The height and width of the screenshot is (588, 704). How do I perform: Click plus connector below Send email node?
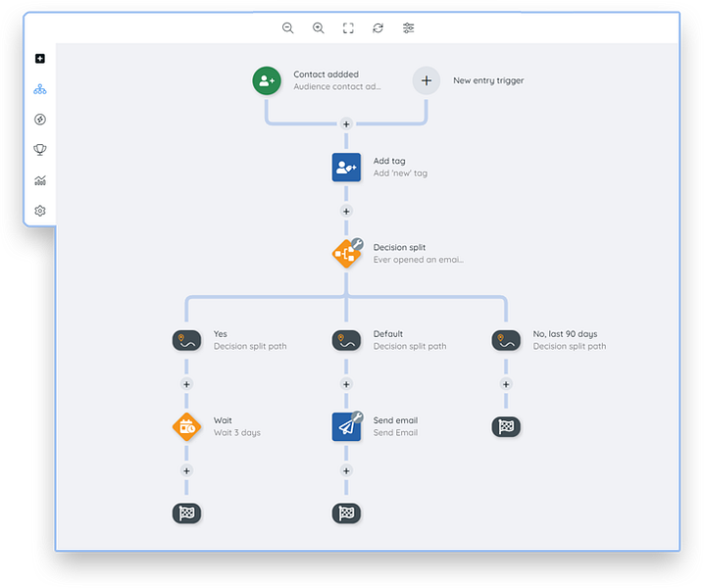(346, 470)
